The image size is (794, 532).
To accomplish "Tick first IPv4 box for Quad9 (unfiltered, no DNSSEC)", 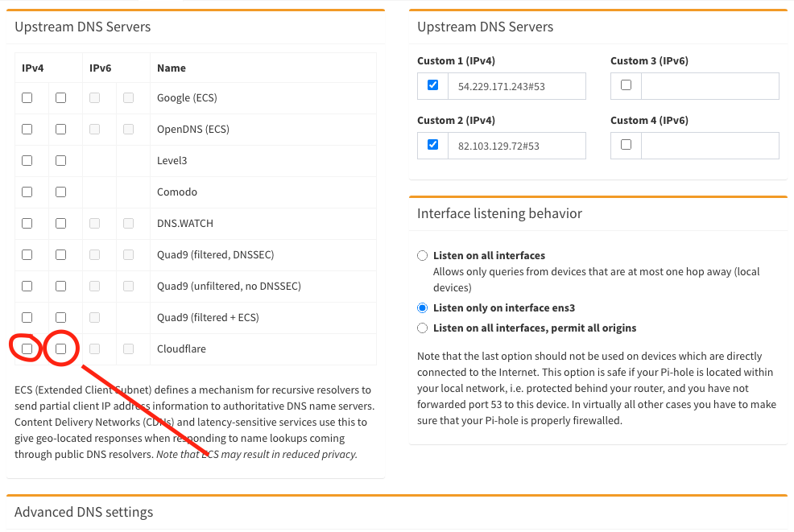I will pos(27,286).
